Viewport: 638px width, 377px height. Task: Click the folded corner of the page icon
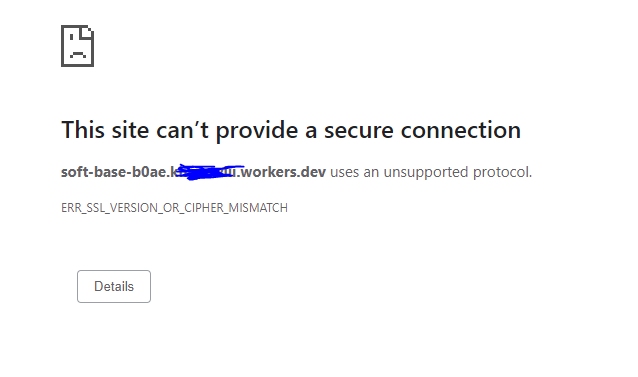pyautogui.click(x=87, y=33)
